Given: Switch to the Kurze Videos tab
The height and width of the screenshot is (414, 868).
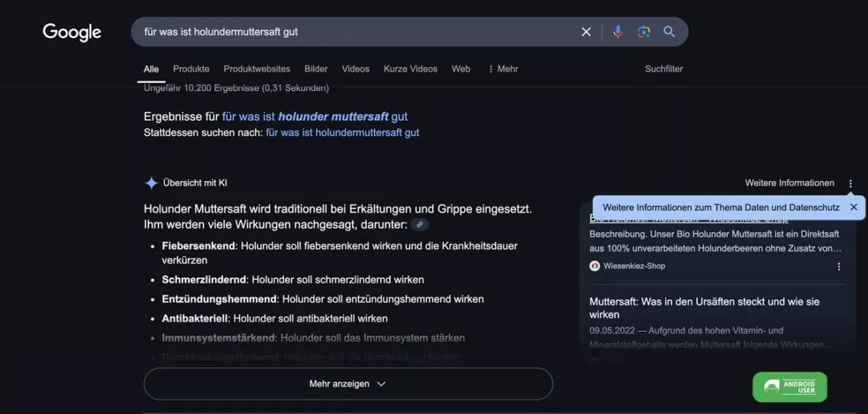Looking at the screenshot, I should [x=410, y=68].
